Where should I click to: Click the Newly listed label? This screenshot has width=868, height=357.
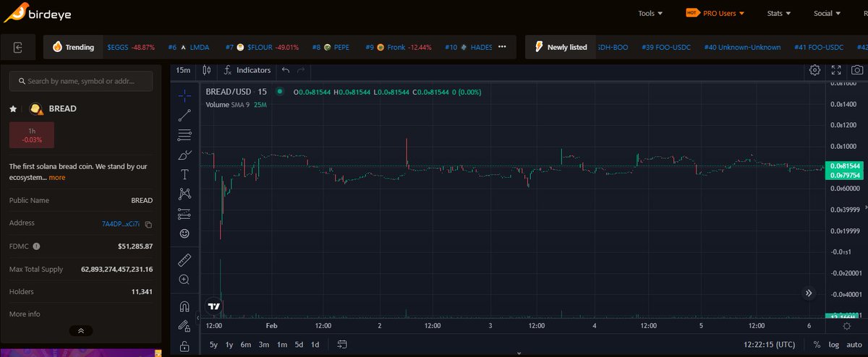click(x=567, y=47)
